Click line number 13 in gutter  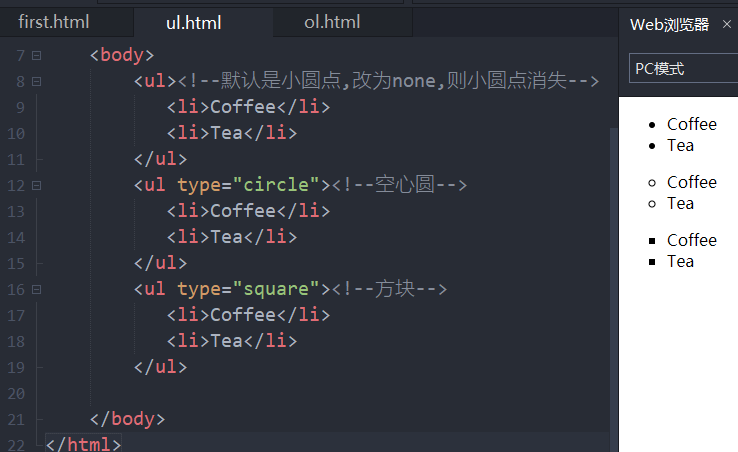pyautogui.click(x=16, y=212)
